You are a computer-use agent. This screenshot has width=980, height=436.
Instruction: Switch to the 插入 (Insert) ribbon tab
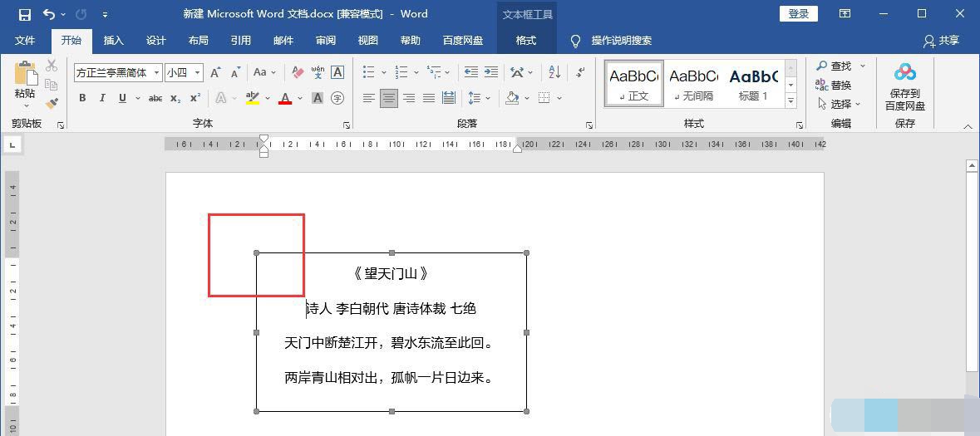tap(113, 41)
